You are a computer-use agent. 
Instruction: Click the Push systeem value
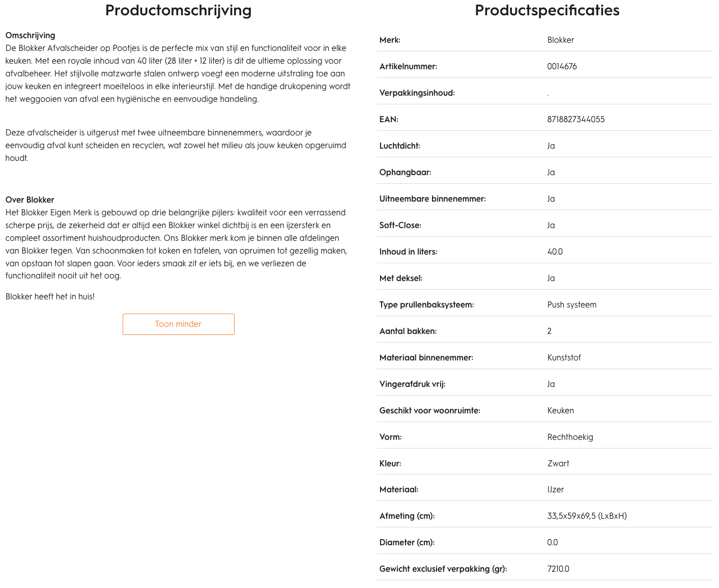[571, 305]
